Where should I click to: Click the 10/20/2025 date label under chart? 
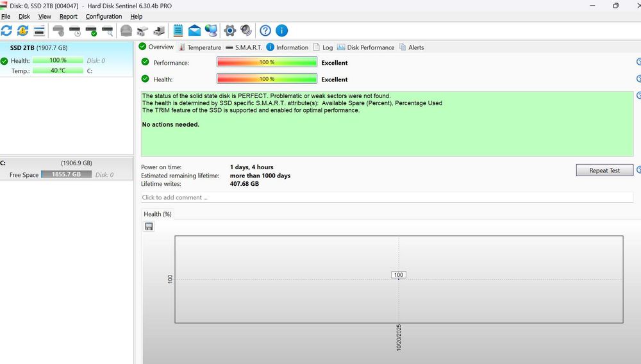(x=399, y=338)
